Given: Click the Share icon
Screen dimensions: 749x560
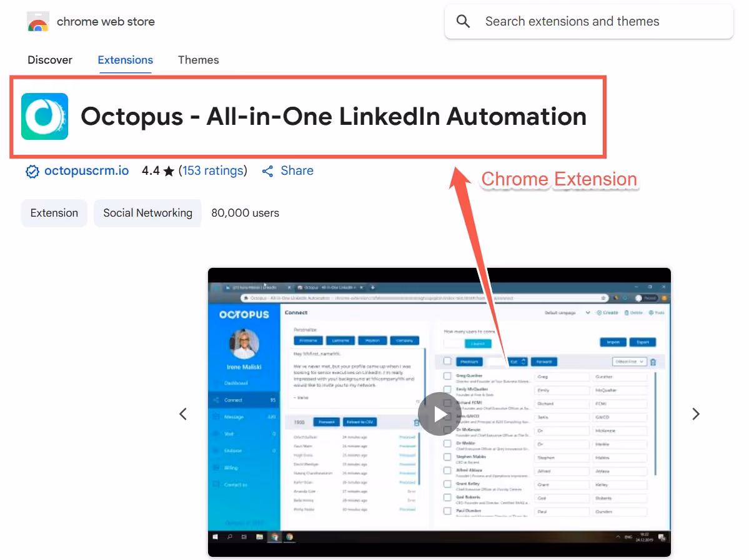Looking at the screenshot, I should [267, 172].
